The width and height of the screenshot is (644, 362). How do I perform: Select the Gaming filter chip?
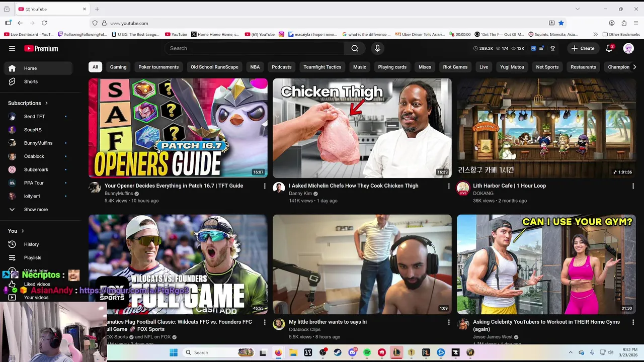click(x=118, y=67)
